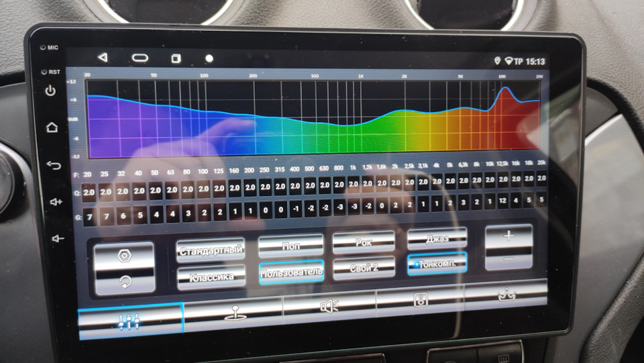Select the gain cell under 2k

[396, 205]
